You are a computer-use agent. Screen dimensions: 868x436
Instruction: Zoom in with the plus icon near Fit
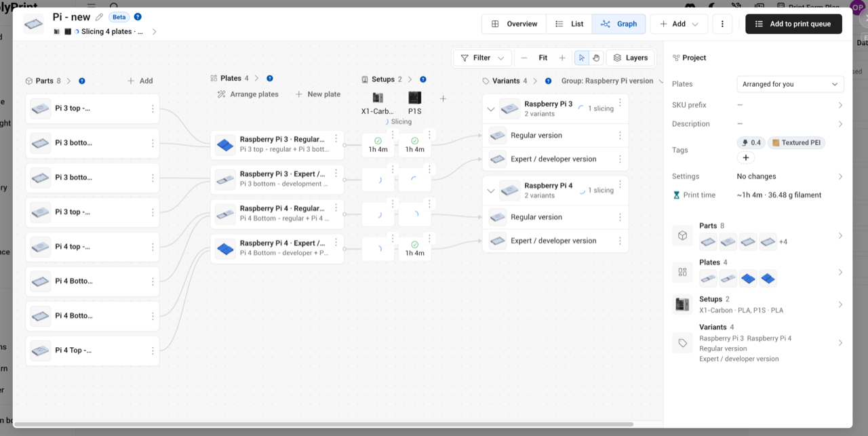point(562,58)
